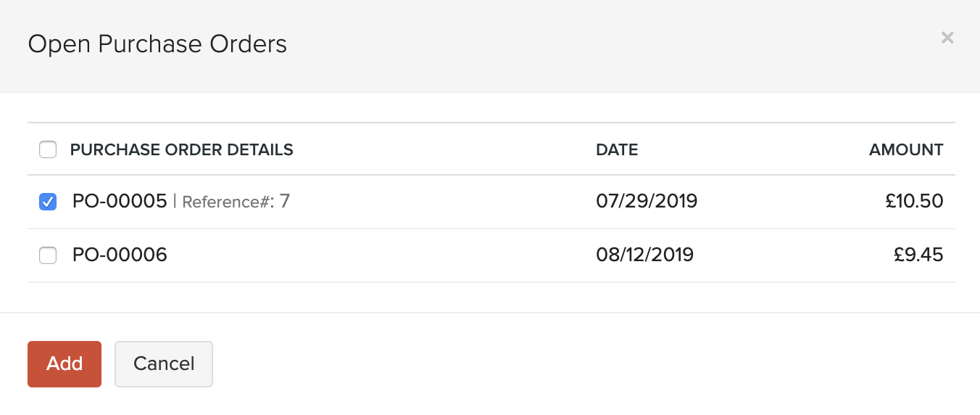Click the 08/12/2019 date cell

click(x=644, y=255)
